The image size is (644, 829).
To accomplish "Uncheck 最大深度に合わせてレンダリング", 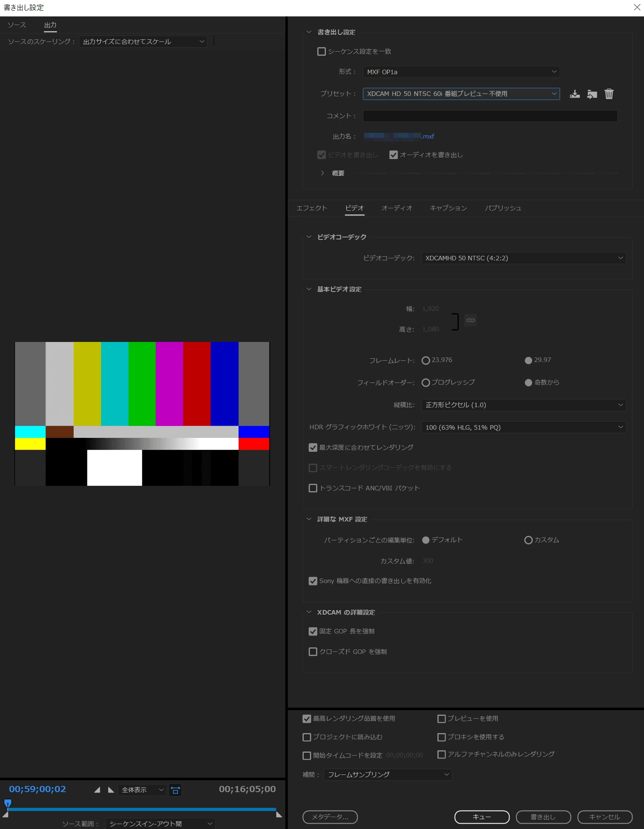I will point(313,447).
